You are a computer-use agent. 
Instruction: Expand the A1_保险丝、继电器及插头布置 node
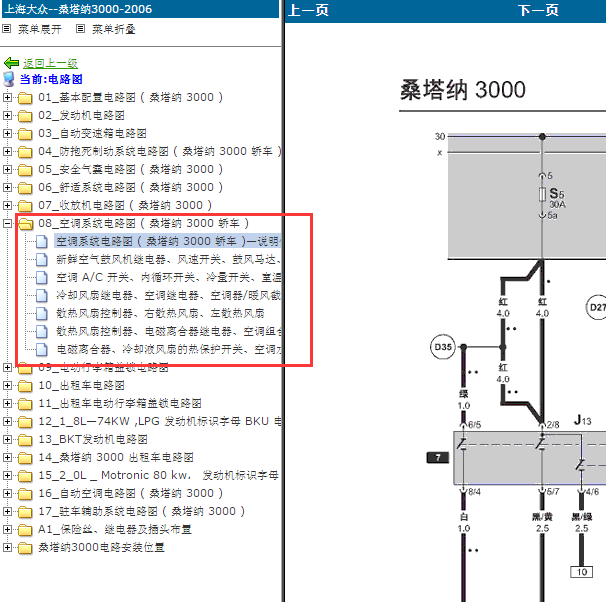tap(7, 529)
